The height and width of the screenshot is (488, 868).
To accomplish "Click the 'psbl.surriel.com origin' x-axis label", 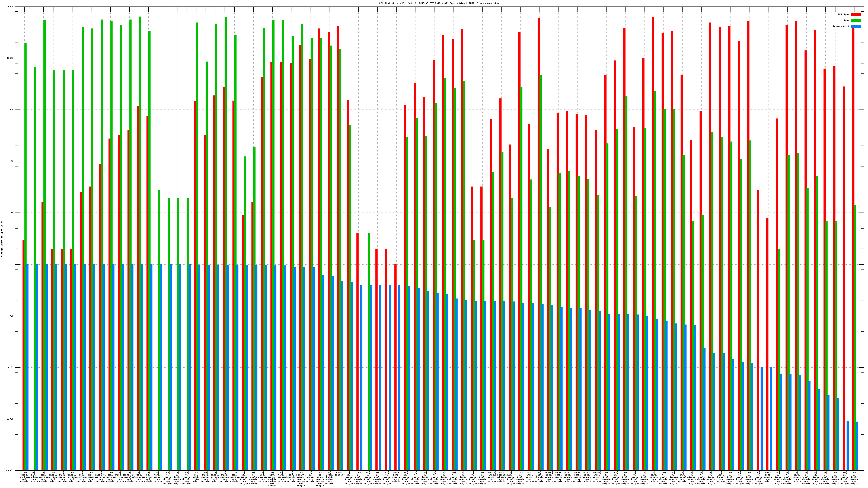I will pos(139,477).
